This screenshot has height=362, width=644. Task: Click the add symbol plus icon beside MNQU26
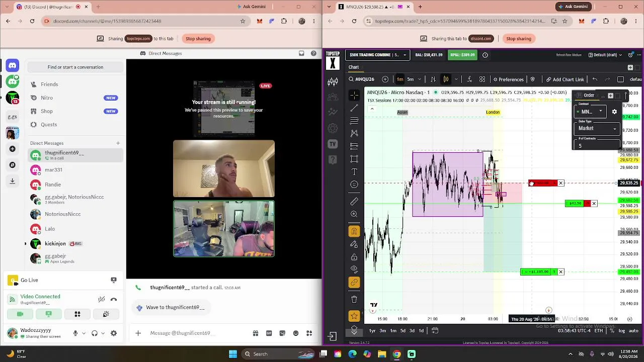(385, 79)
